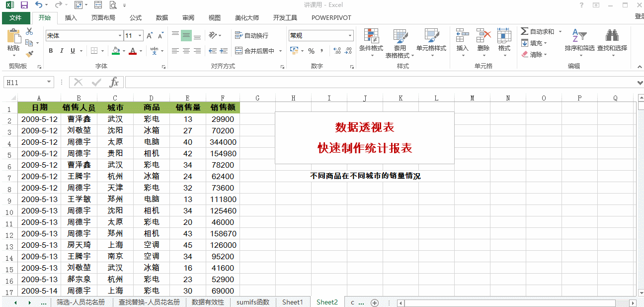Switch to the Sheet1 worksheet tab
The width and height of the screenshot is (644, 307).
click(293, 303)
